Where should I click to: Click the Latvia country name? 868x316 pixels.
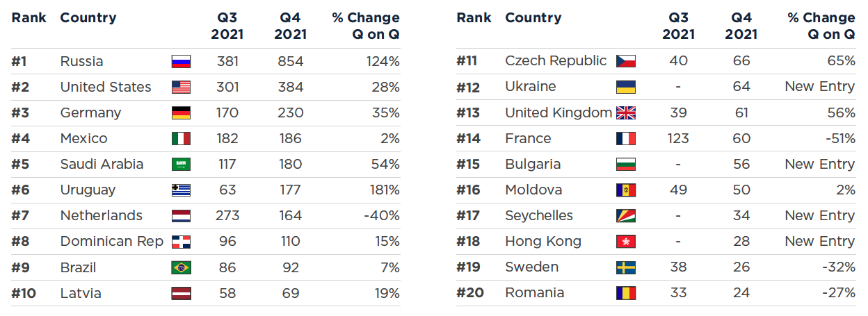pyautogui.click(x=81, y=293)
